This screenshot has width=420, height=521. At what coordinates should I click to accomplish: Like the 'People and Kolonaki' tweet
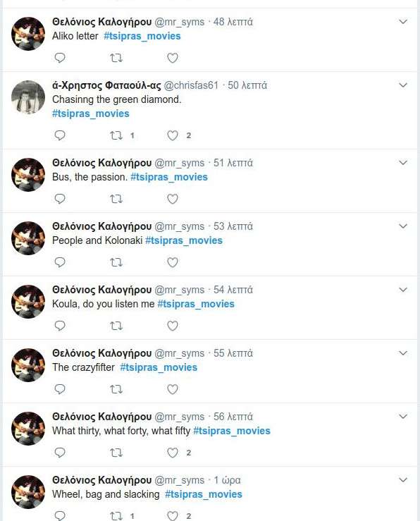(173, 262)
